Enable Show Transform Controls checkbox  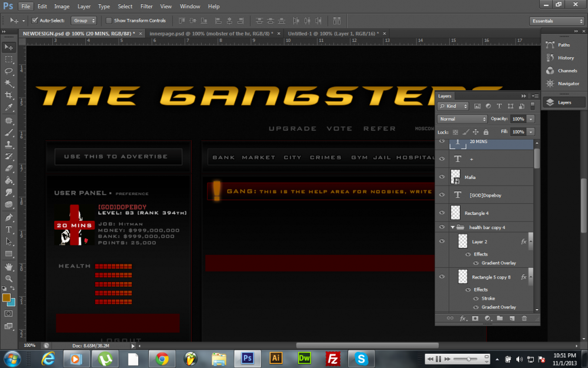109,21
